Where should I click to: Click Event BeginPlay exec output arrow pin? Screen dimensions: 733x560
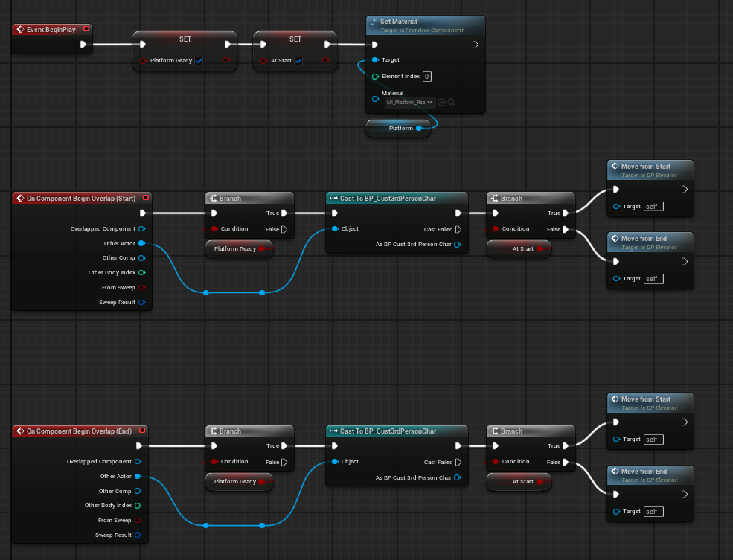pos(83,45)
